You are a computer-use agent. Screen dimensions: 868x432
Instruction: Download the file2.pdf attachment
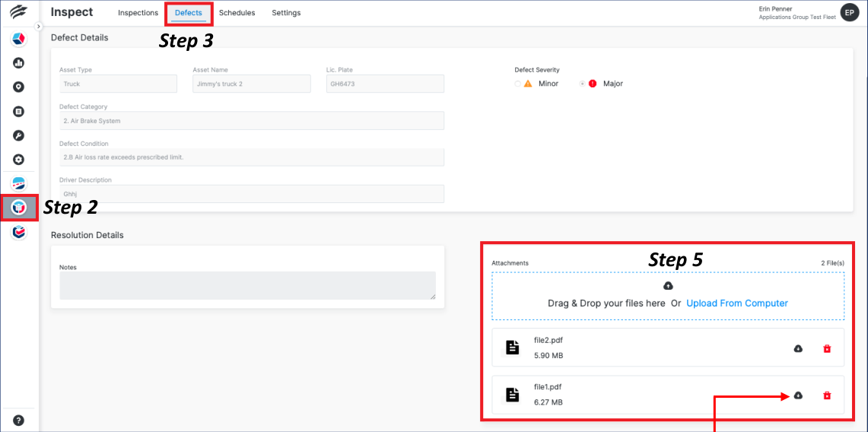tap(798, 348)
